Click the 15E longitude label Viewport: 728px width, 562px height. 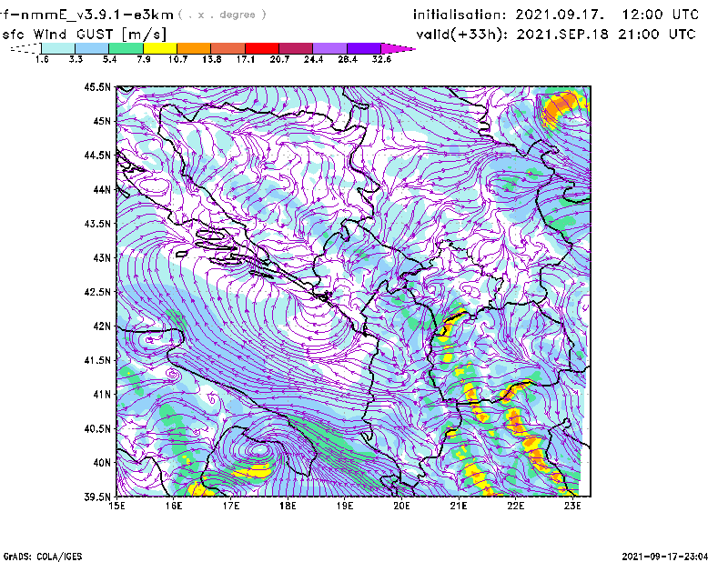click(x=116, y=506)
